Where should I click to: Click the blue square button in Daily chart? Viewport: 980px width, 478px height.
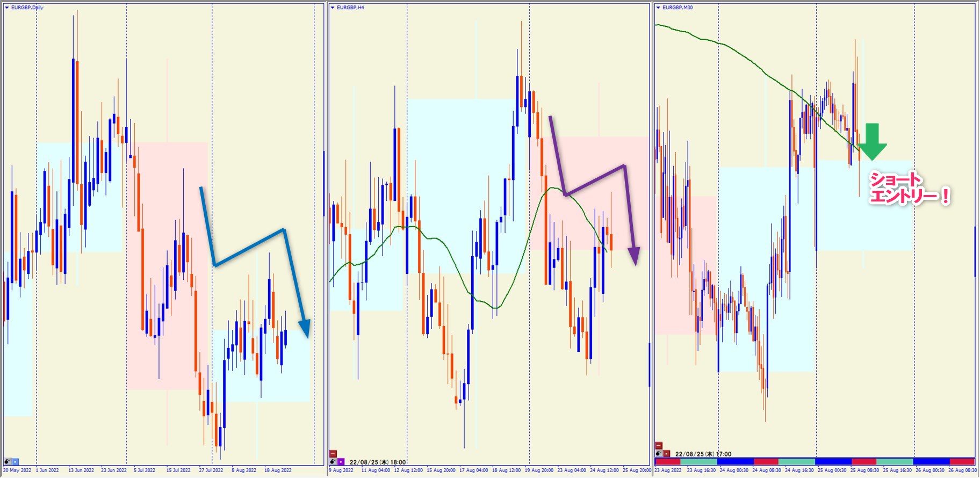click(16, 461)
